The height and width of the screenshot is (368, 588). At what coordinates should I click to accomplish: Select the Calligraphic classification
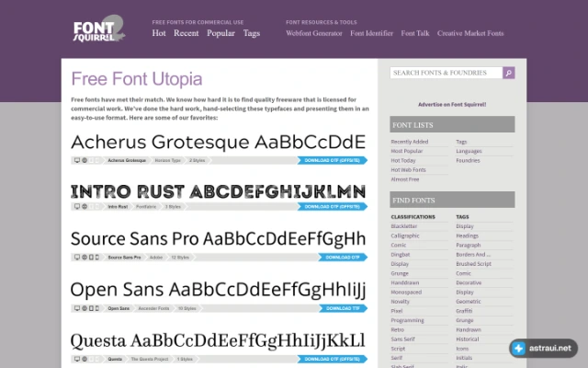[x=405, y=236]
